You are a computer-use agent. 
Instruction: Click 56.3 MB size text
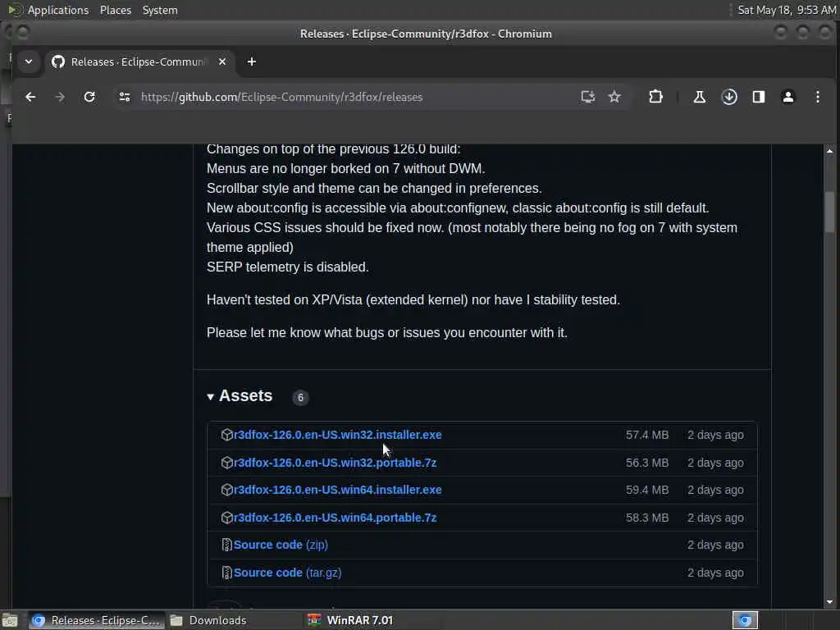click(647, 463)
